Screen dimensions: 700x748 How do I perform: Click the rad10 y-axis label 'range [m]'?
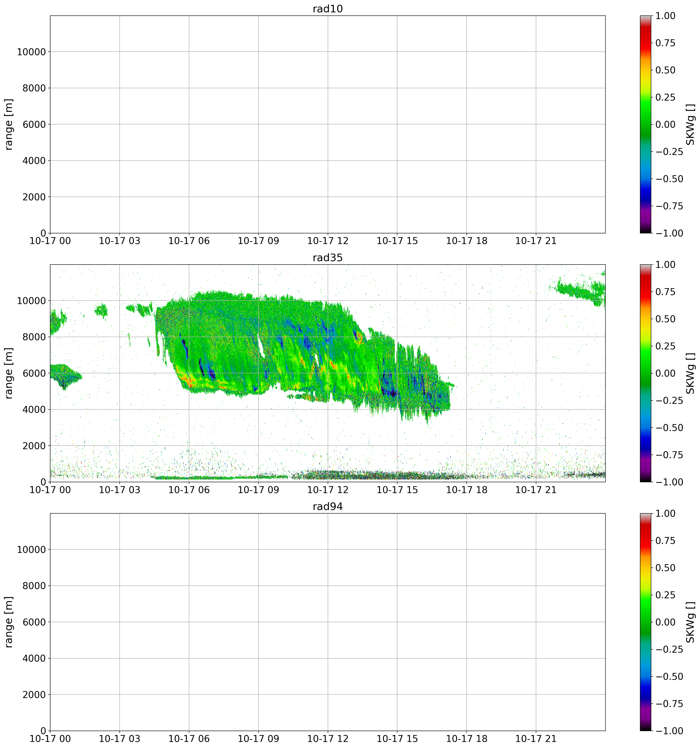(9, 124)
